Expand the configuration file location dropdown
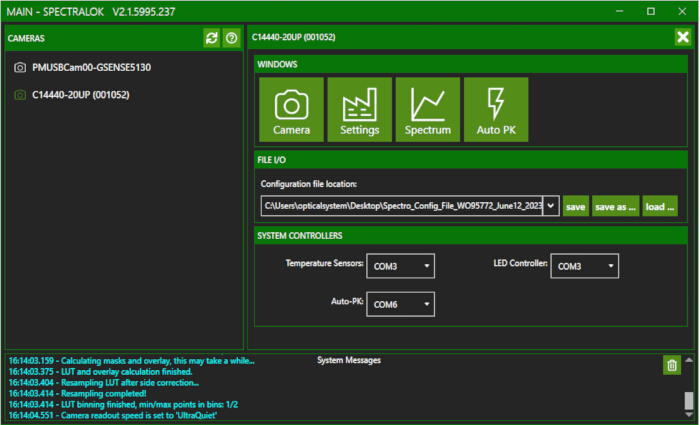Image resolution: width=700 pixels, height=425 pixels. tap(551, 206)
